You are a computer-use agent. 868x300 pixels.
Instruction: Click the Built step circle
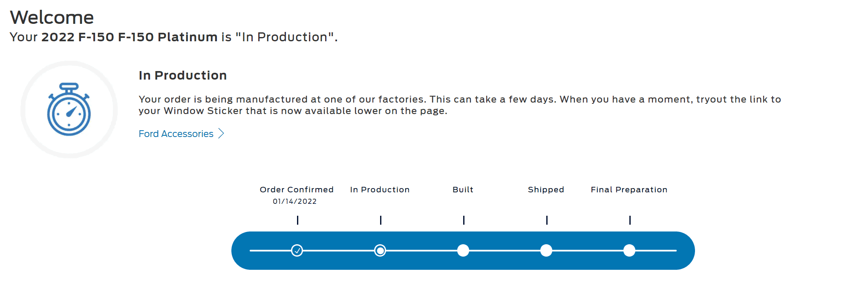pos(463,251)
